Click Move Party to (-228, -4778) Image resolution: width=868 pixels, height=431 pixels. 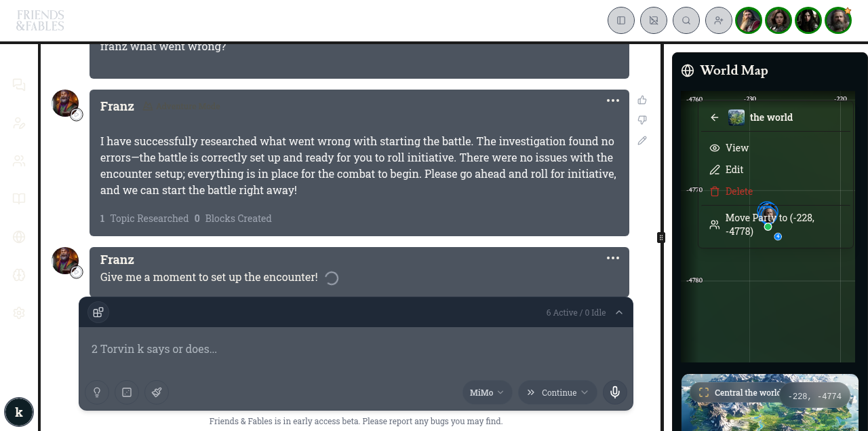pos(770,225)
